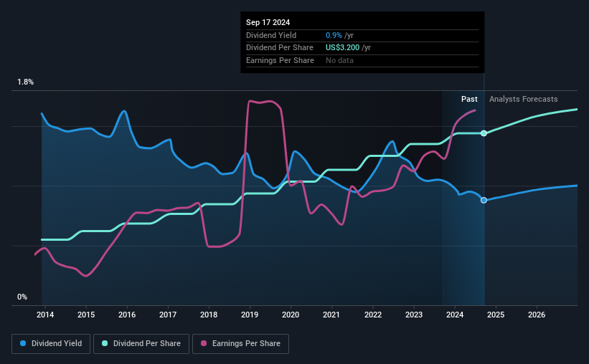Image resolution: width=589 pixels, height=364 pixels.
Task: Select the Dividend Yield data point marker
Action: [484, 201]
